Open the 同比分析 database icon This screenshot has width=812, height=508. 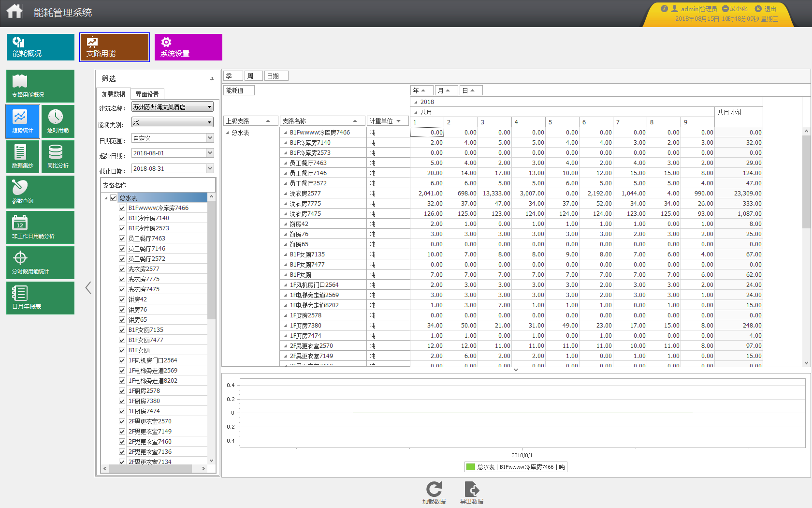tap(58, 157)
